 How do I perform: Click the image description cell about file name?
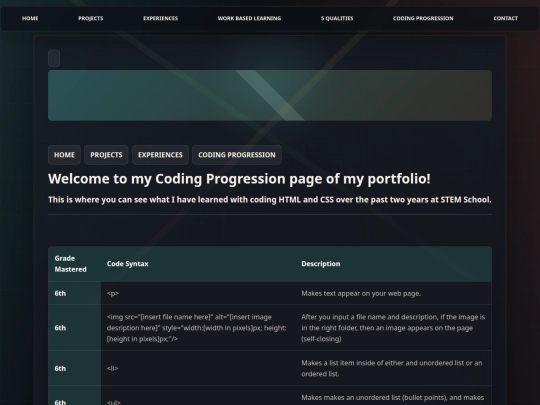[393, 328]
